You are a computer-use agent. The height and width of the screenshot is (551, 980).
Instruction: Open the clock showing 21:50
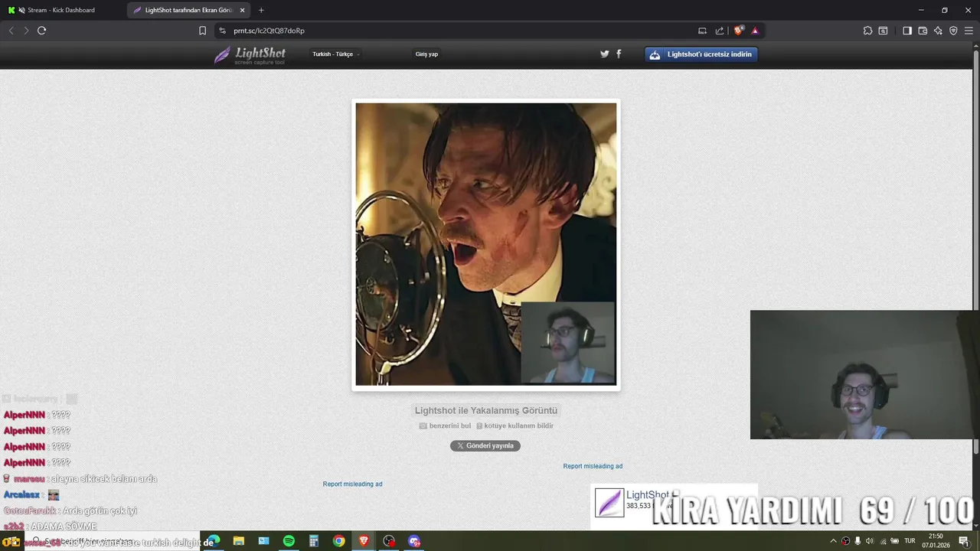click(936, 541)
